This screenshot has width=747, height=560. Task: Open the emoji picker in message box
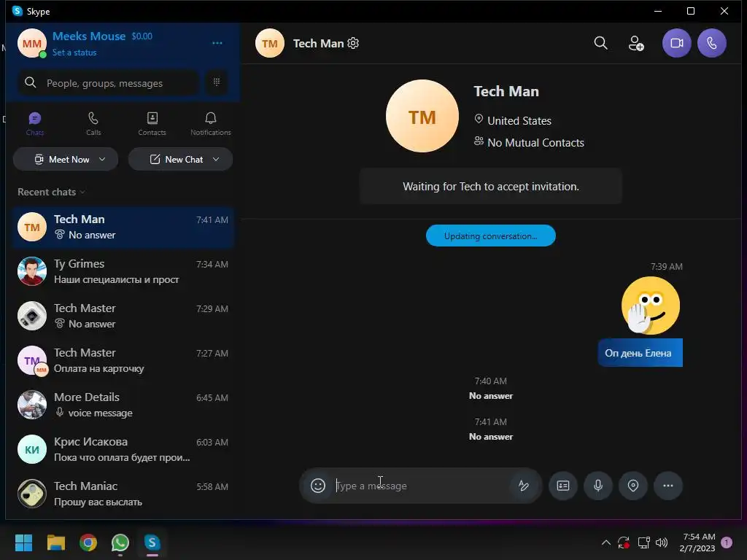tap(318, 485)
